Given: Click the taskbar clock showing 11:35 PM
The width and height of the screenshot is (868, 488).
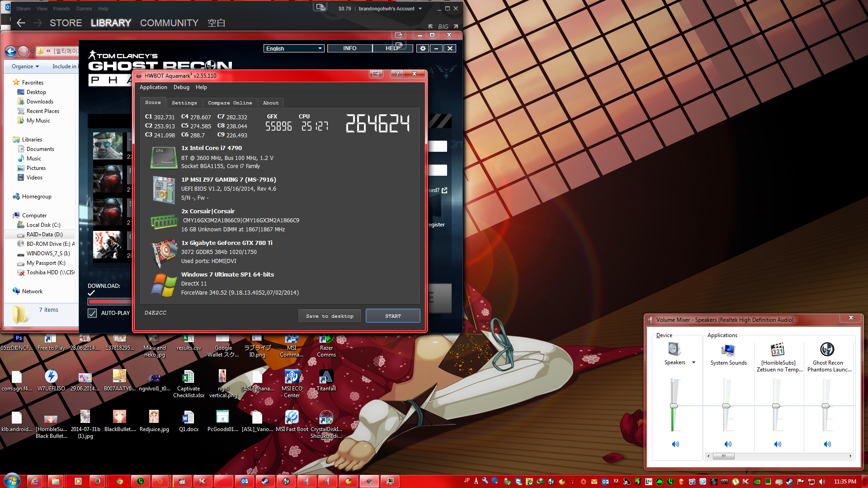Looking at the screenshot, I should click(x=844, y=482).
